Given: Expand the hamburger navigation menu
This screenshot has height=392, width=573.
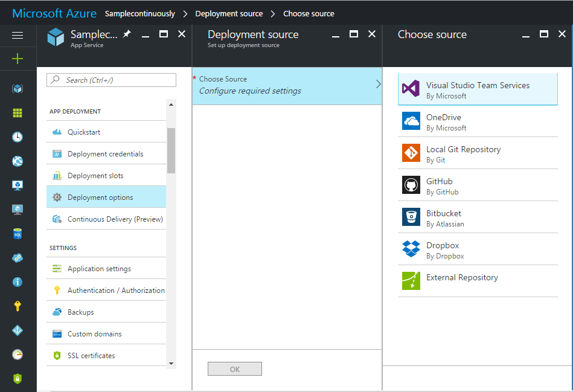Looking at the screenshot, I should 18,35.
